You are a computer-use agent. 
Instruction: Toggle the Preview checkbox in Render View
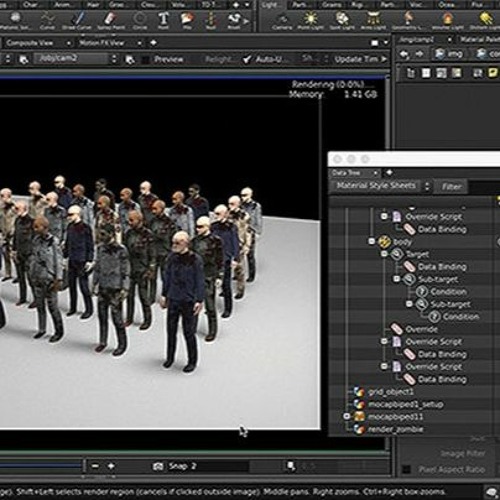[x=146, y=60]
